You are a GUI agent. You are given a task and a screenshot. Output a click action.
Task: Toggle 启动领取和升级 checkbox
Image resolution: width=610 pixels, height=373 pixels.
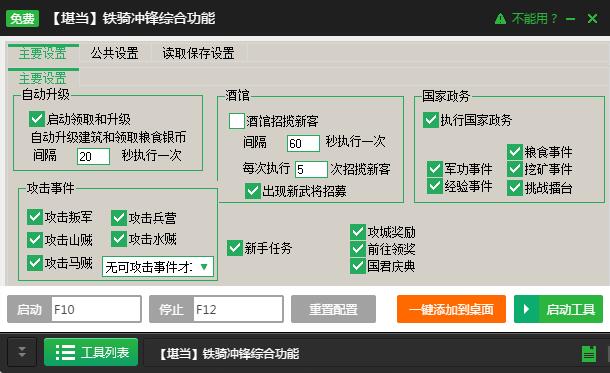(37, 119)
